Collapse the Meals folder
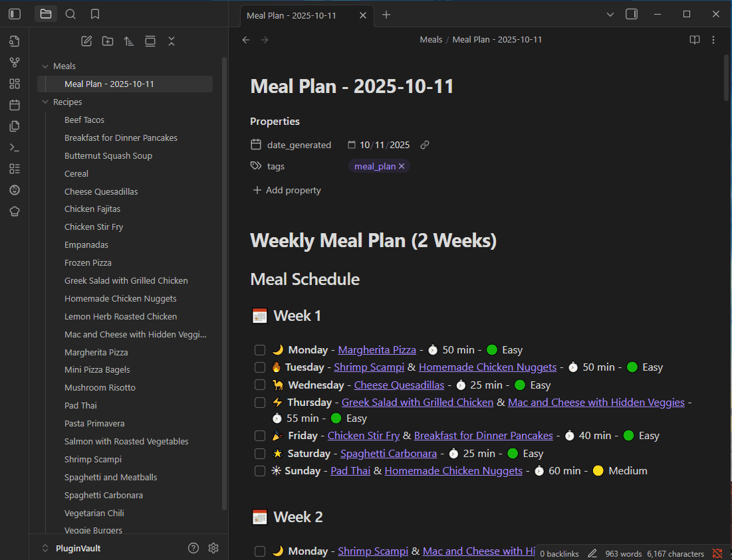The width and height of the screenshot is (732, 560). pyautogui.click(x=45, y=66)
